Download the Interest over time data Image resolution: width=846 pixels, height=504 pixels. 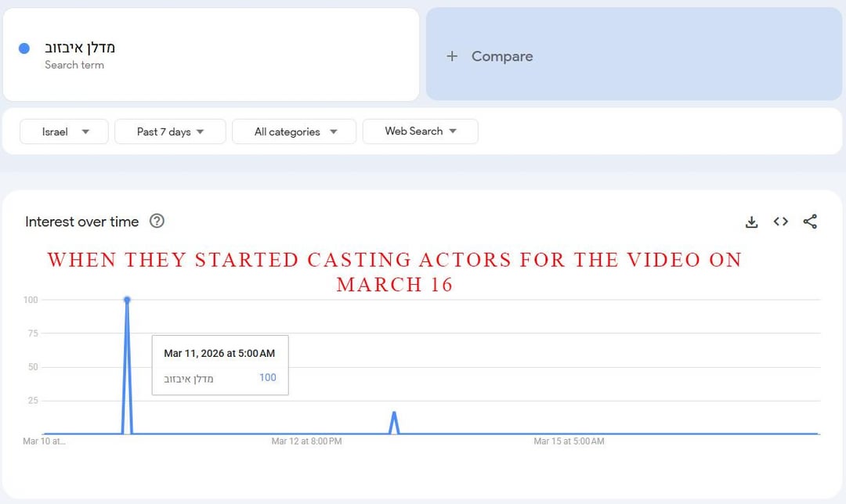pyautogui.click(x=751, y=222)
